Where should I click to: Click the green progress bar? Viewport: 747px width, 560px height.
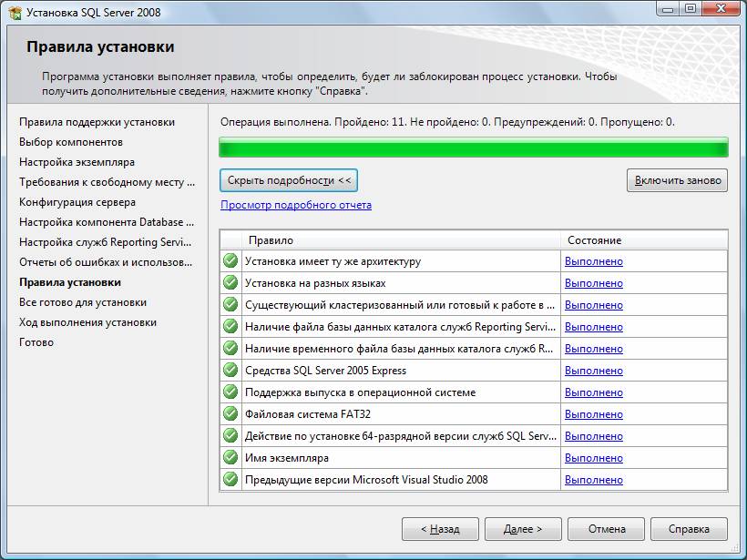pyautogui.click(x=474, y=148)
